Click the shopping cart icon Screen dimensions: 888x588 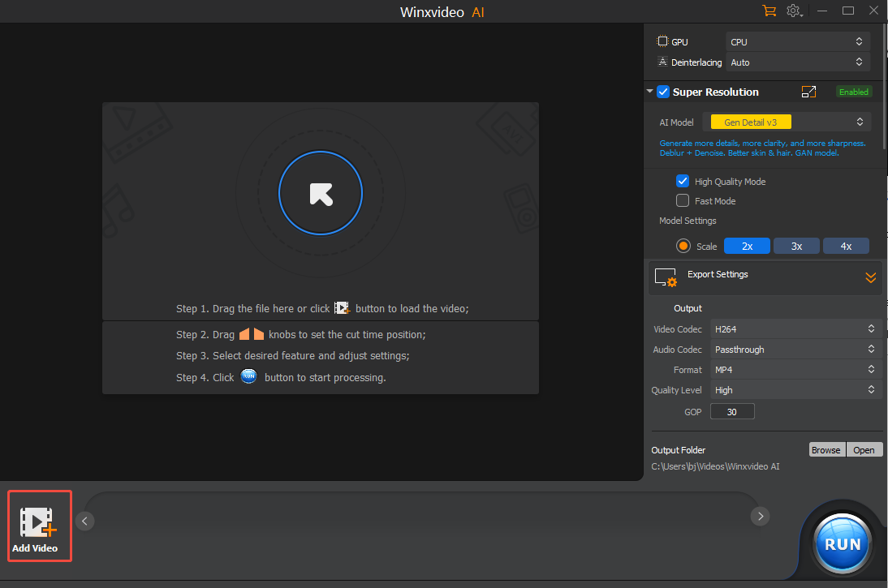pyautogui.click(x=769, y=11)
